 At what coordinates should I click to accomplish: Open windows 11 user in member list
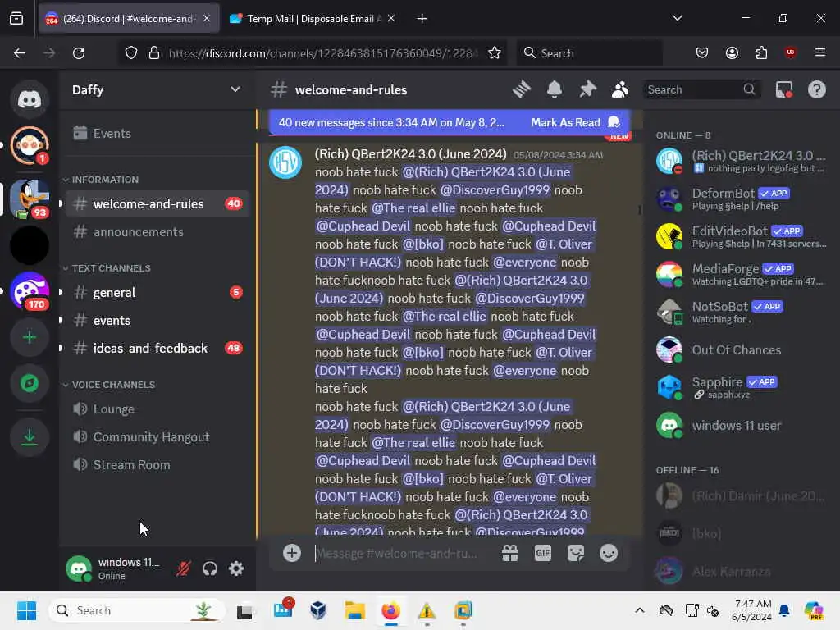741,426
